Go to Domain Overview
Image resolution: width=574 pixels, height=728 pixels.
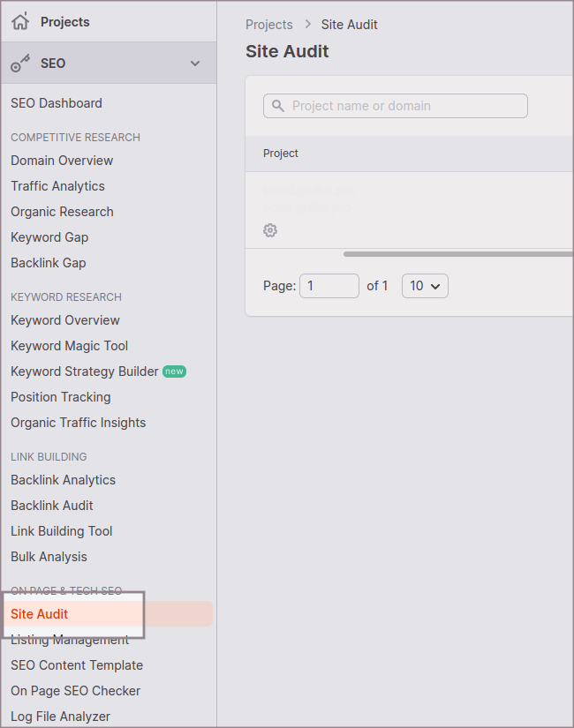click(x=62, y=161)
